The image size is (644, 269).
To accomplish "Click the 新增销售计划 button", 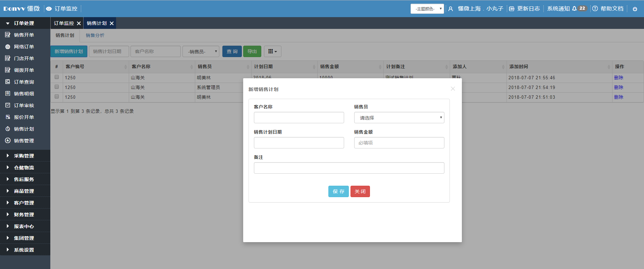I will point(69,51).
